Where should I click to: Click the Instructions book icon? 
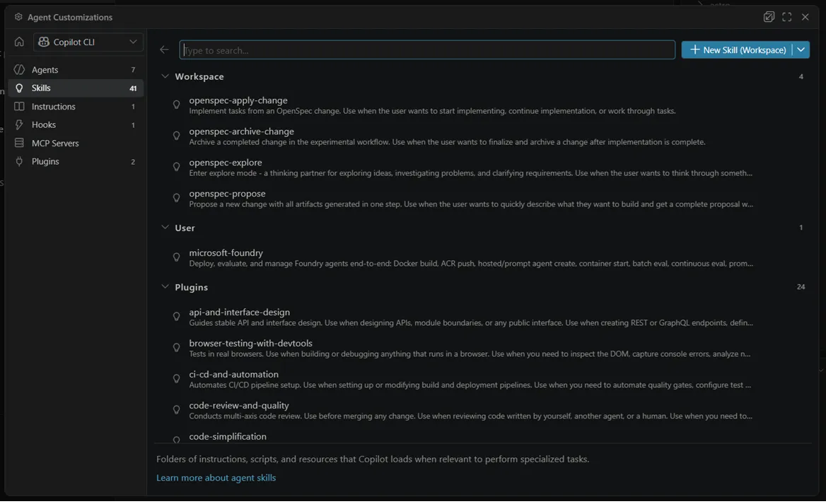19,106
